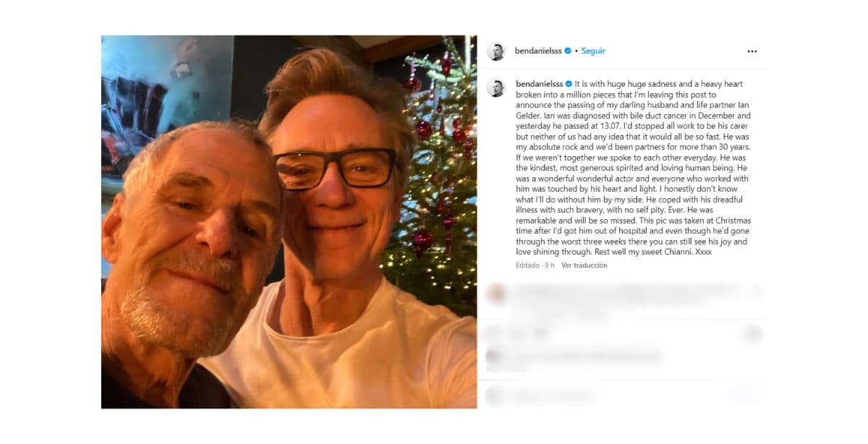868x444 pixels.
Task: Open Ver traducción to translate the caption
Action: (583, 265)
